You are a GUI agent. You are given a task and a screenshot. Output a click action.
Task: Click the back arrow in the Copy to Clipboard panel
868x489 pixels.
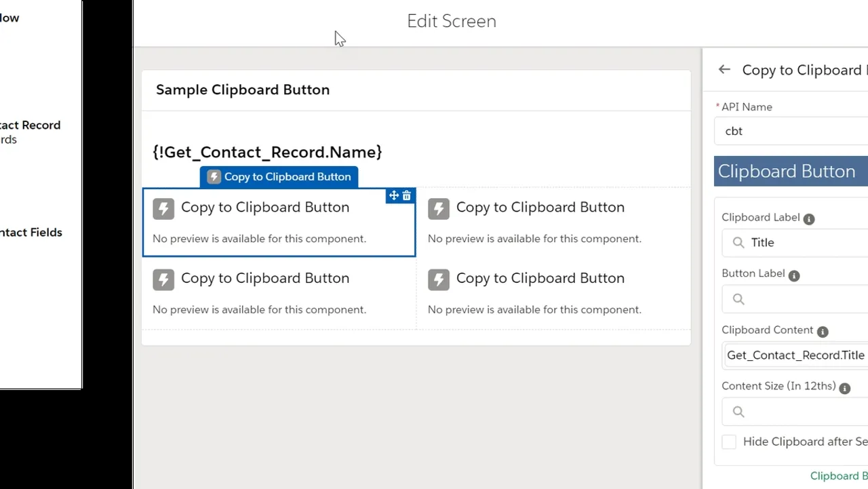(724, 69)
